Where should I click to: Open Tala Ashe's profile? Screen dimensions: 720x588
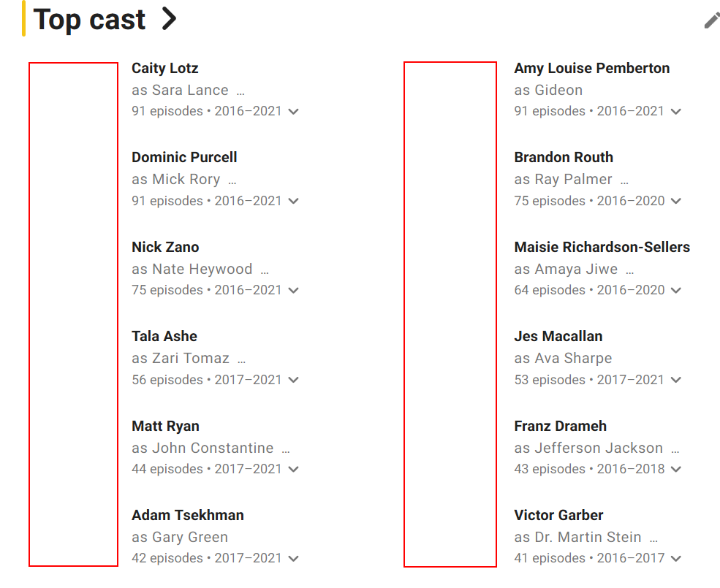click(164, 336)
